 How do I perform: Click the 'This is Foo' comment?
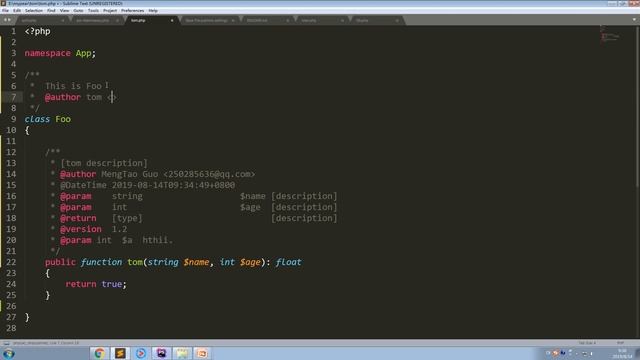coord(73,86)
